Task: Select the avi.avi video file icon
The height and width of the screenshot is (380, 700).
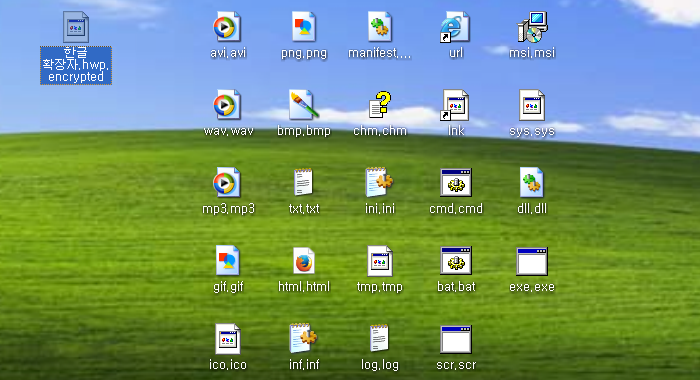Action: tap(228, 27)
